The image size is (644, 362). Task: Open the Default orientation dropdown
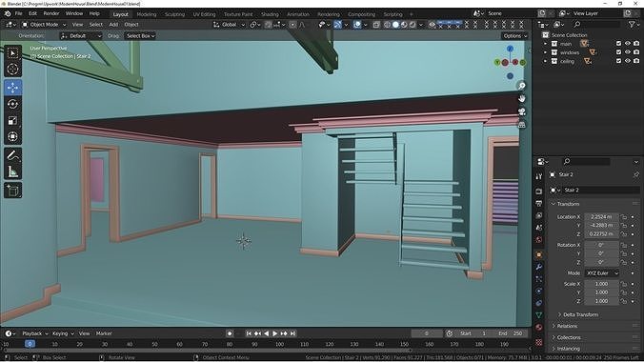click(81, 36)
